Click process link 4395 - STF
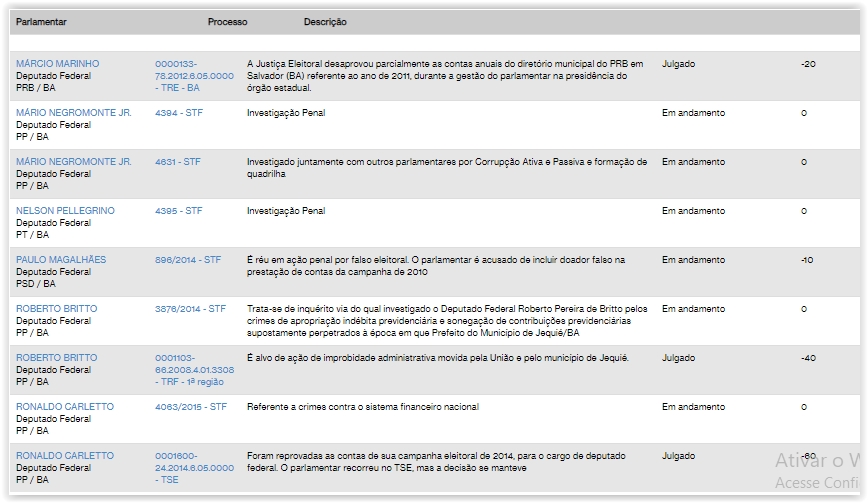 pyautogui.click(x=178, y=211)
